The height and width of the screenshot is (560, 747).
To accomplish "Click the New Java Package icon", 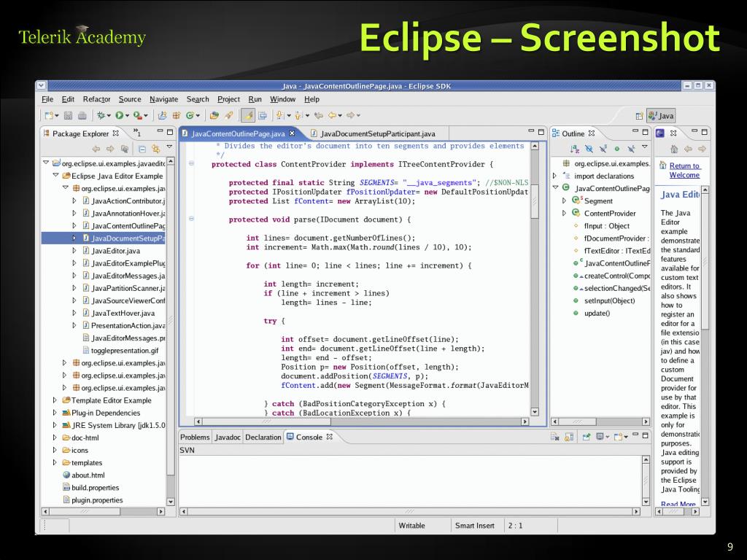I will pos(177,115).
